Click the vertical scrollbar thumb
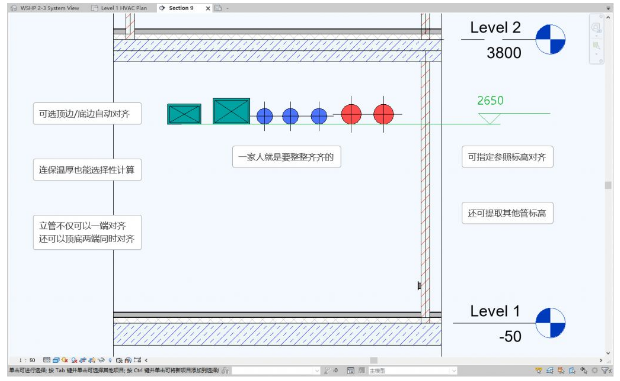The width and height of the screenshot is (620, 381). 608,185
